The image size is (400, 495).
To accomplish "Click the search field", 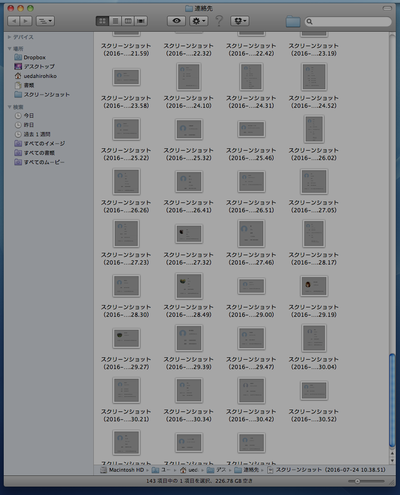I will point(348,22).
